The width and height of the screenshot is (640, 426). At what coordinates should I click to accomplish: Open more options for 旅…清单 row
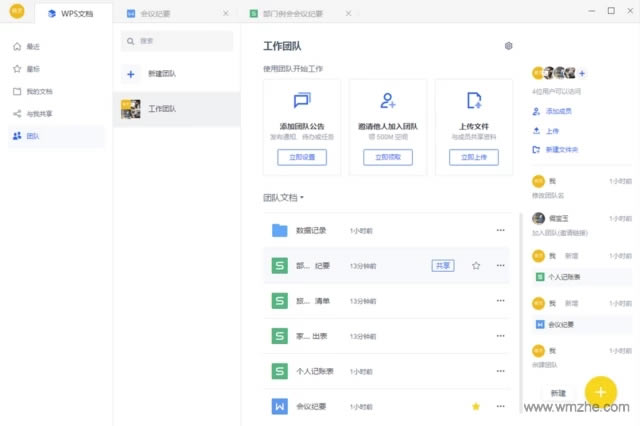click(500, 300)
